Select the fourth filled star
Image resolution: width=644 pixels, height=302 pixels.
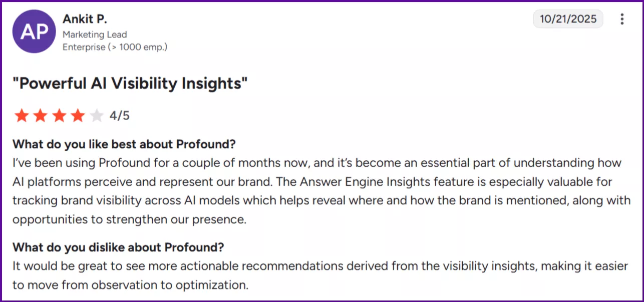pyautogui.click(x=77, y=115)
